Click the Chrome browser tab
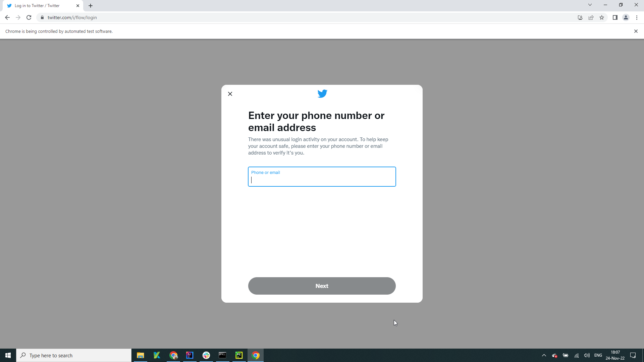Viewport: 644px width, 362px height. tap(43, 5)
